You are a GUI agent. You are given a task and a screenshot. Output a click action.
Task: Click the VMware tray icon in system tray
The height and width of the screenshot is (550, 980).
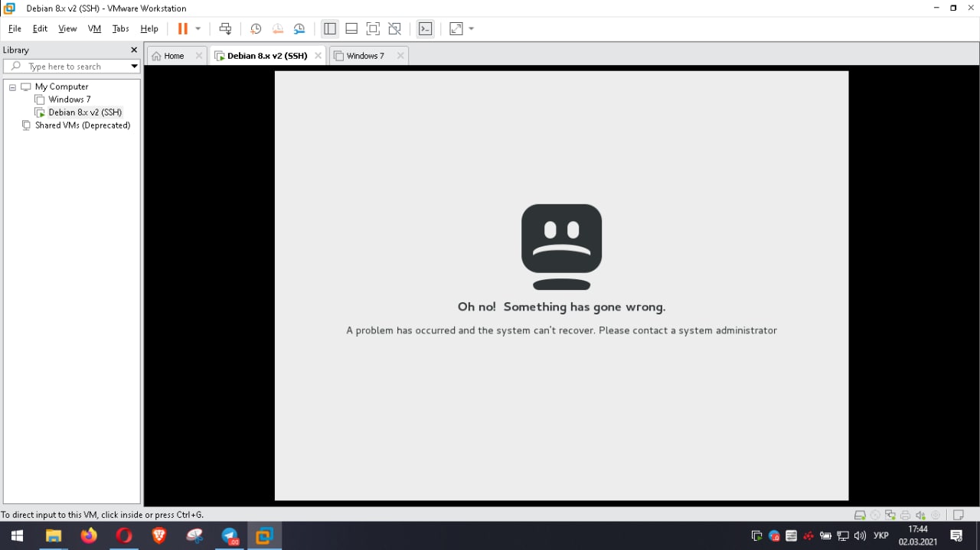coord(756,536)
